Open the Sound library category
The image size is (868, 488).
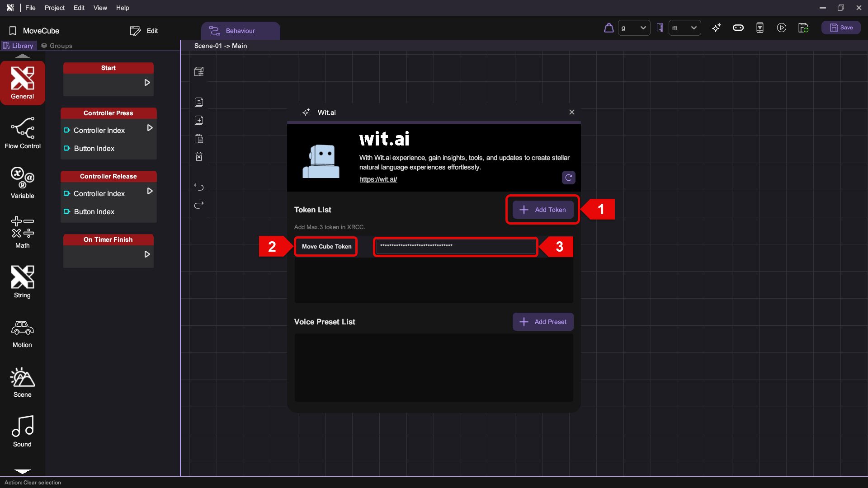[23, 431]
